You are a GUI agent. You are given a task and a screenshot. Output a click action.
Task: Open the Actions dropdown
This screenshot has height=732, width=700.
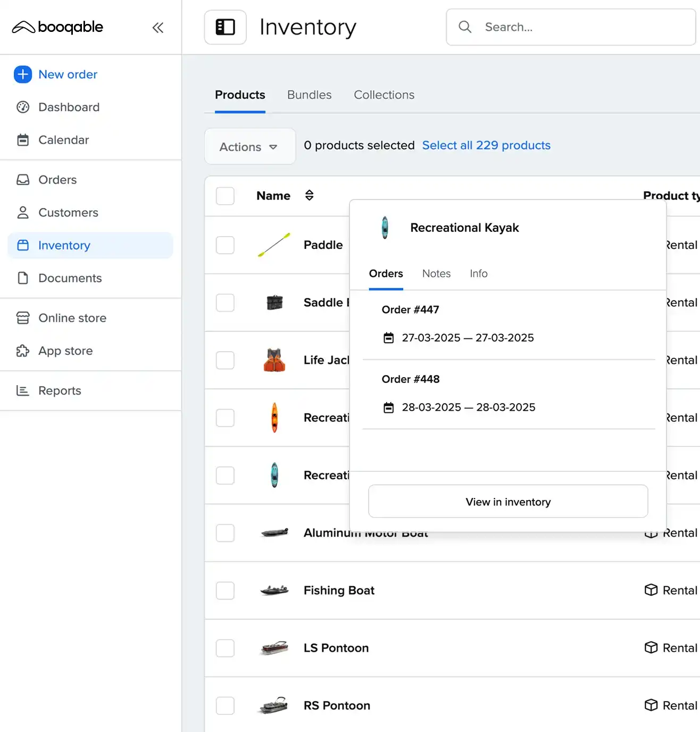coord(249,147)
